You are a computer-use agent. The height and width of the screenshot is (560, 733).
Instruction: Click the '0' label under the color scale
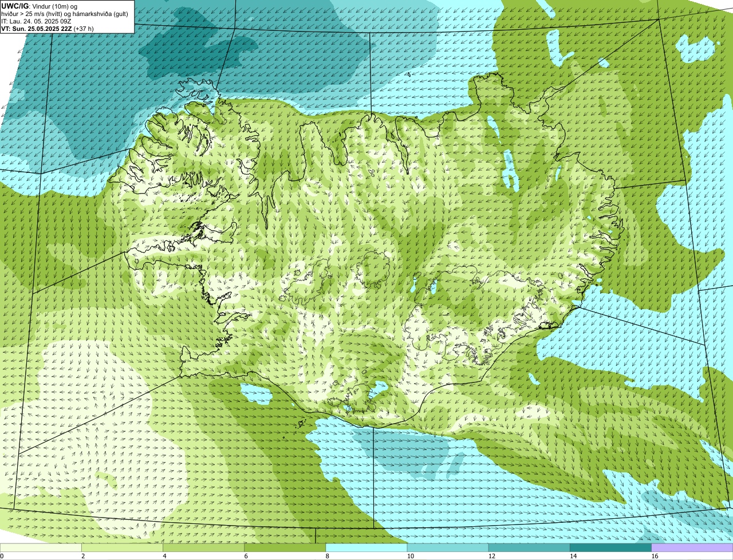[x=2, y=556]
